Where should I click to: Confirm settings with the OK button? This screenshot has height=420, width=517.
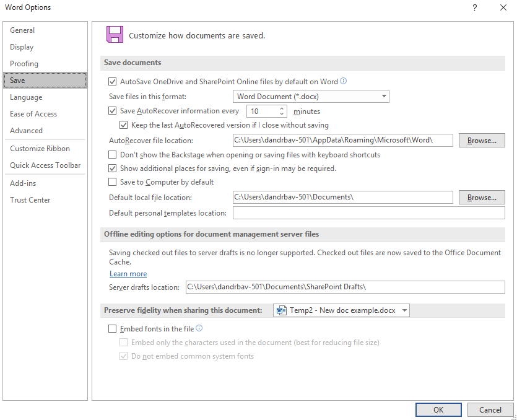pyautogui.click(x=438, y=409)
